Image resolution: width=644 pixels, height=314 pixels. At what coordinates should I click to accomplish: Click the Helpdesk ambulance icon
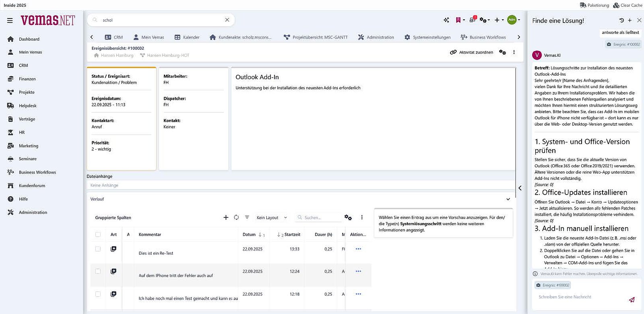[11, 106]
